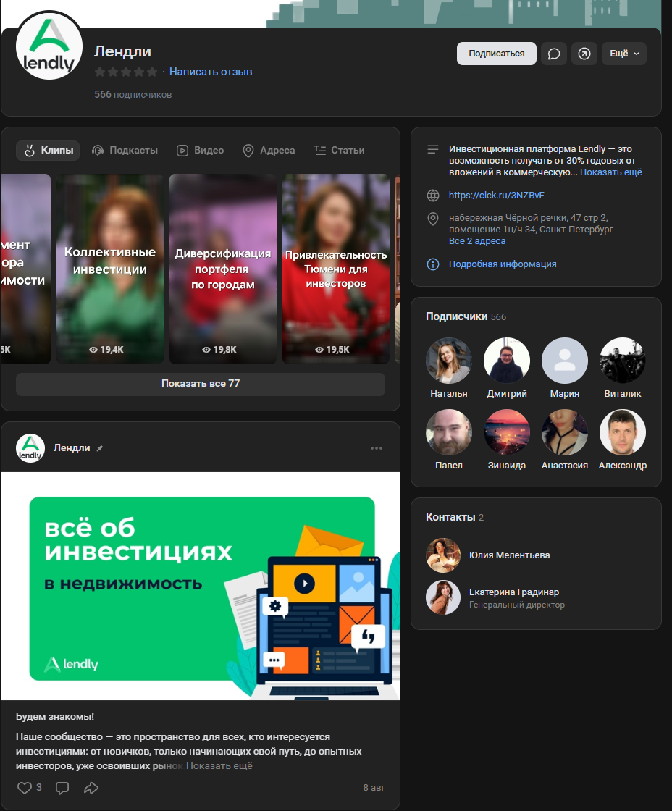
Task: Share the post with the arrow icon
Action: (x=91, y=788)
